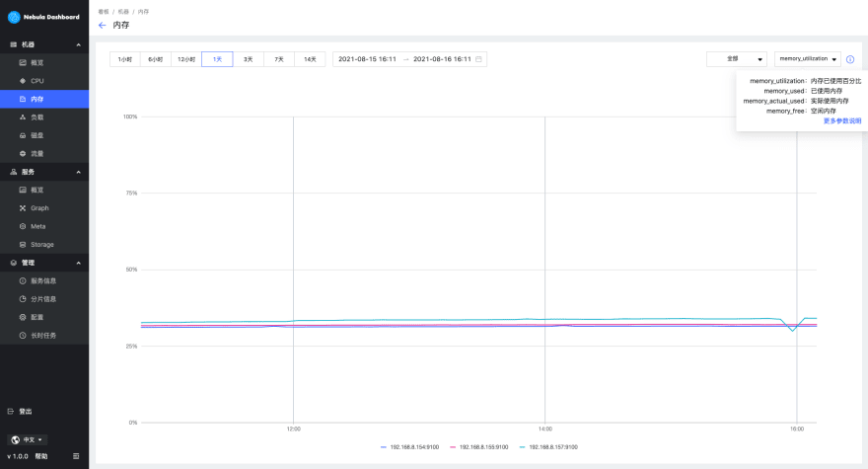Click the 更多参数说明 link

pyautogui.click(x=842, y=120)
